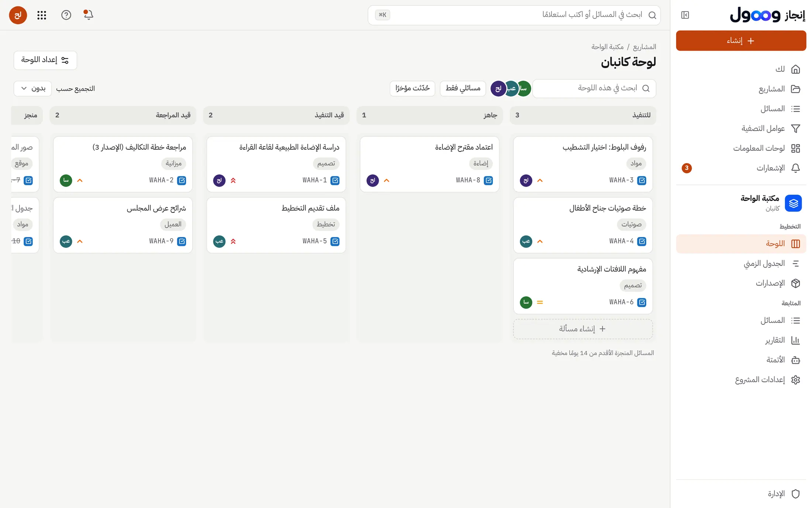Click the إنشاء create button

pos(741,41)
